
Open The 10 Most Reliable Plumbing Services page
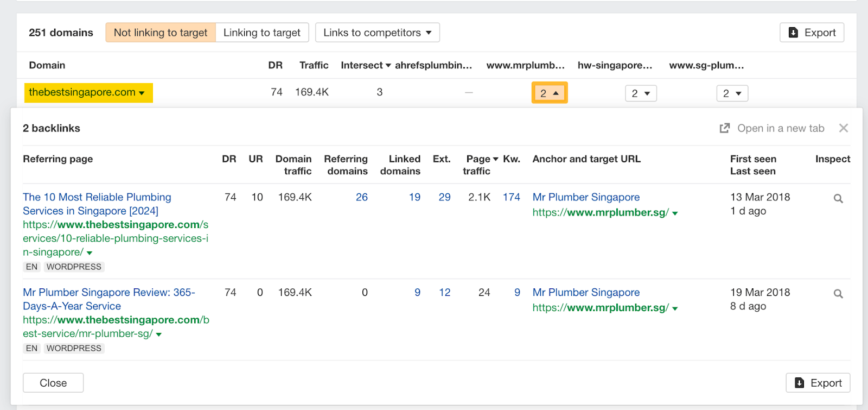click(97, 204)
